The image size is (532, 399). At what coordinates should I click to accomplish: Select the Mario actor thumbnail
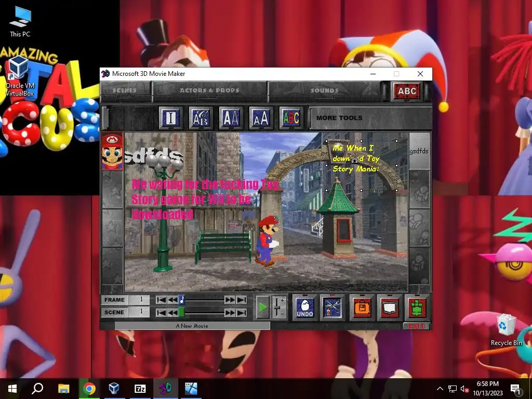click(x=112, y=151)
